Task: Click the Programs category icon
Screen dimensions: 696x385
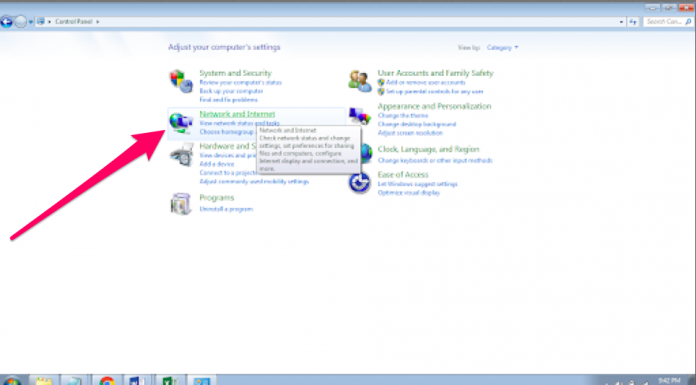Action: 181,204
